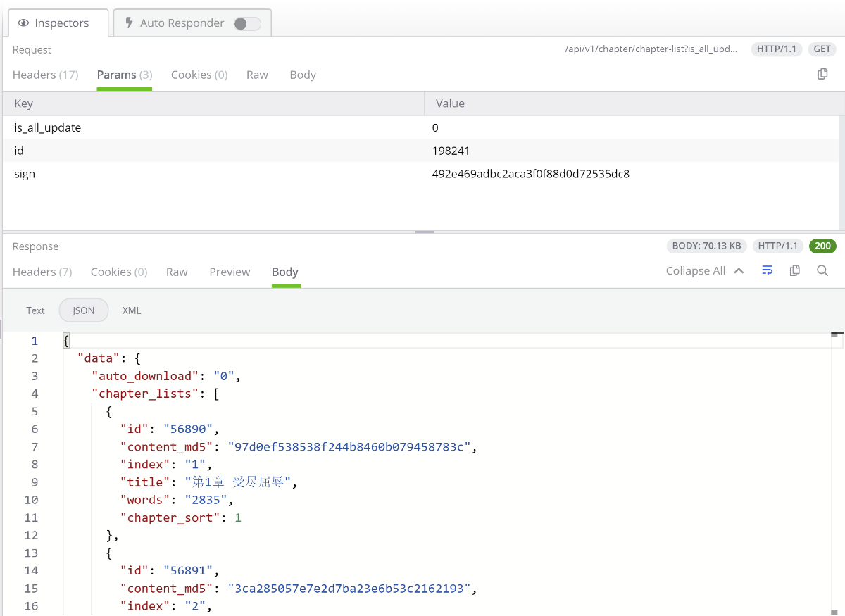Switch response view to Text format
Screen dimensions: 845x616
click(35, 310)
